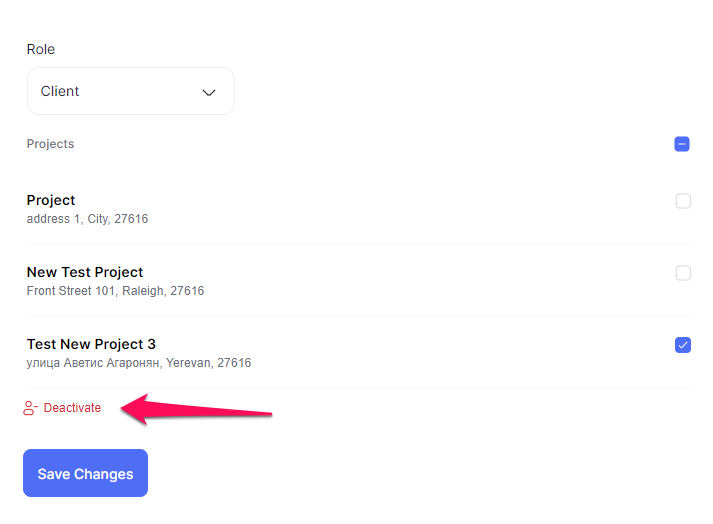
Task: Toggle the Projects select-all checkbox
Action: pyautogui.click(x=682, y=144)
